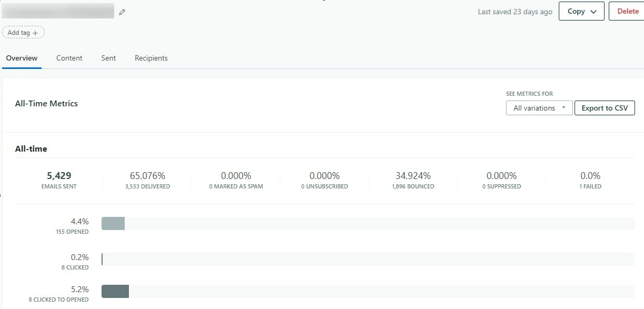
Task: Click the 5,429 Emails Sent metric
Action: click(x=59, y=180)
